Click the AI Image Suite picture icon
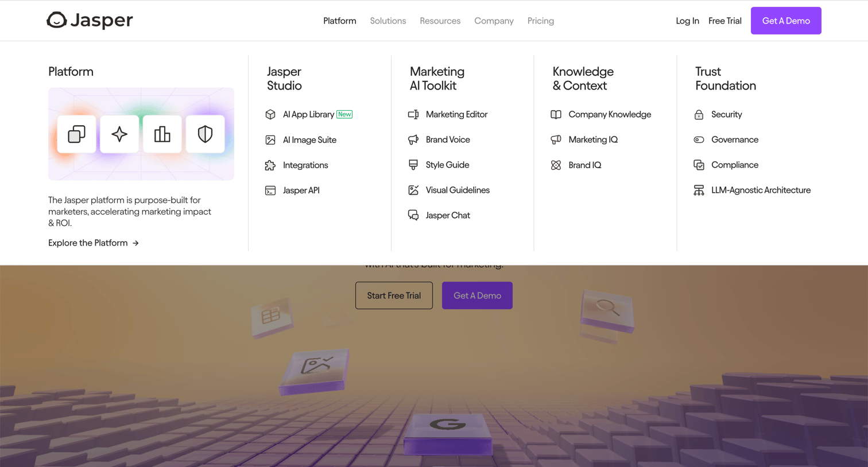Image resolution: width=868 pixels, height=467 pixels. coord(270,139)
